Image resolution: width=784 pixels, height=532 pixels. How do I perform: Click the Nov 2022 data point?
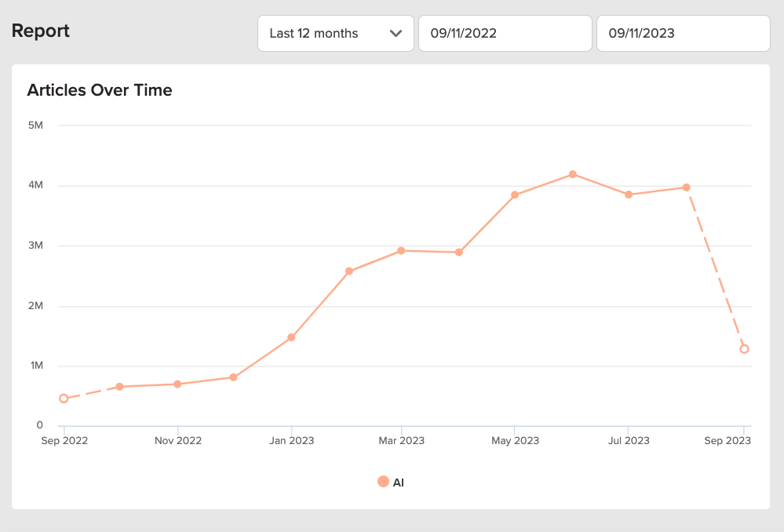[x=178, y=384]
